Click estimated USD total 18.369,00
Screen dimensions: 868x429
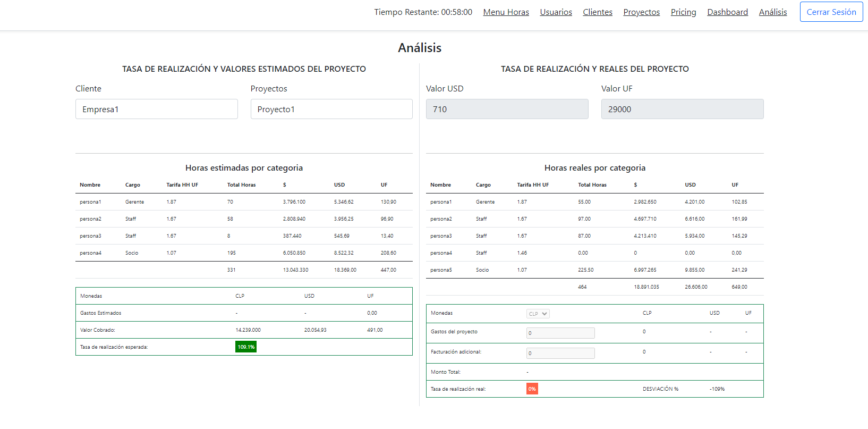[345, 270]
